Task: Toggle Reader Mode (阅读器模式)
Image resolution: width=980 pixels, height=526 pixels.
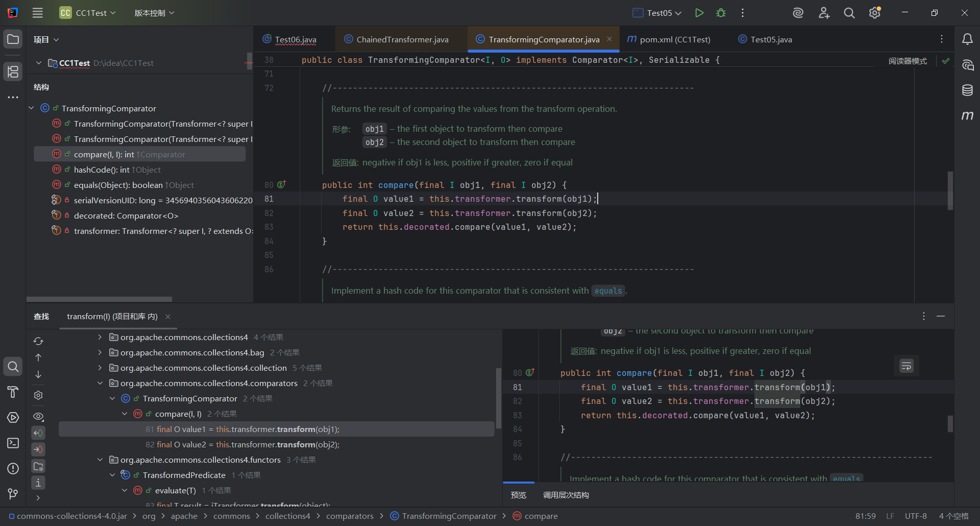Action: 908,61
